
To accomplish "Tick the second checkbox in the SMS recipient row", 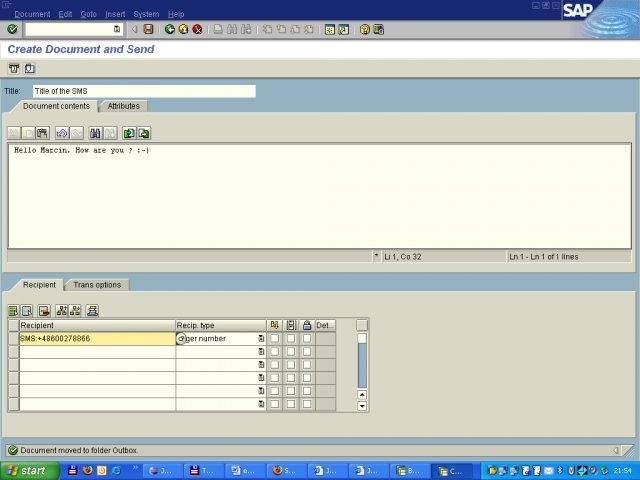I will coord(291,339).
